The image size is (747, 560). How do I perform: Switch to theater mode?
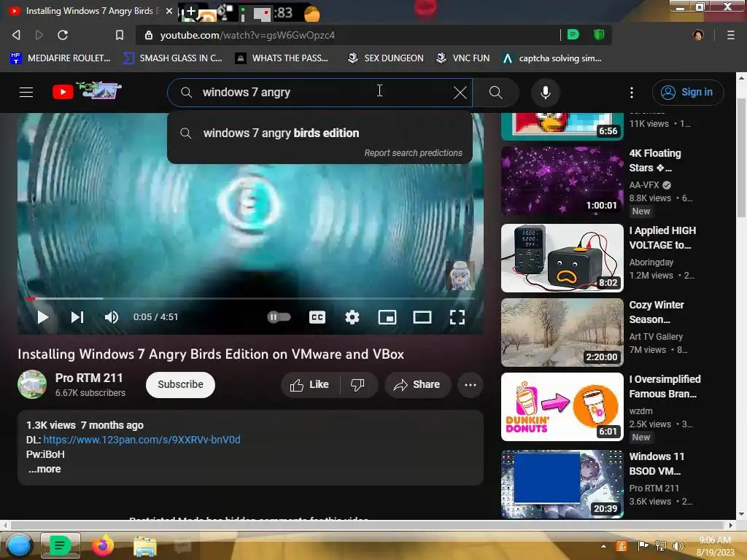pos(422,317)
